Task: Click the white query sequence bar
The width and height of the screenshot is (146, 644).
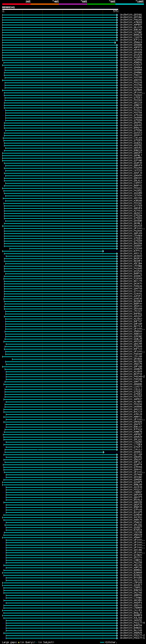Action: click(x=60, y=10)
